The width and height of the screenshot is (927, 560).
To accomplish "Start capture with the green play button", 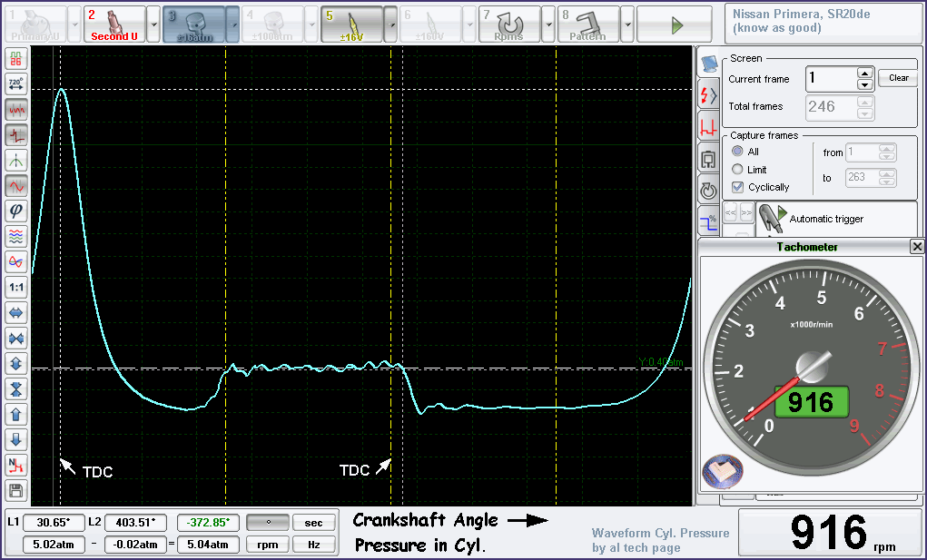I will pyautogui.click(x=676, y=25).
